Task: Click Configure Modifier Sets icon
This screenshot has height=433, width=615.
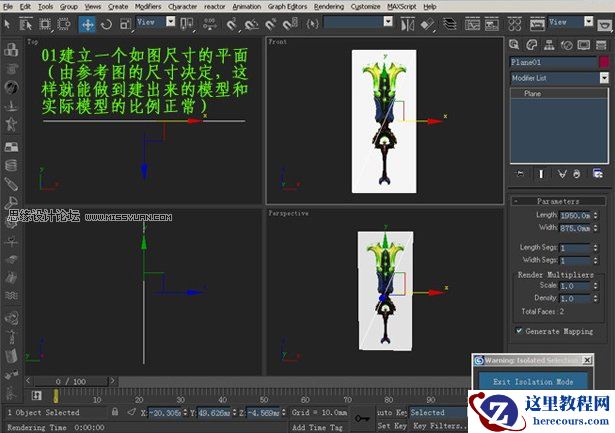Action: 597,174
